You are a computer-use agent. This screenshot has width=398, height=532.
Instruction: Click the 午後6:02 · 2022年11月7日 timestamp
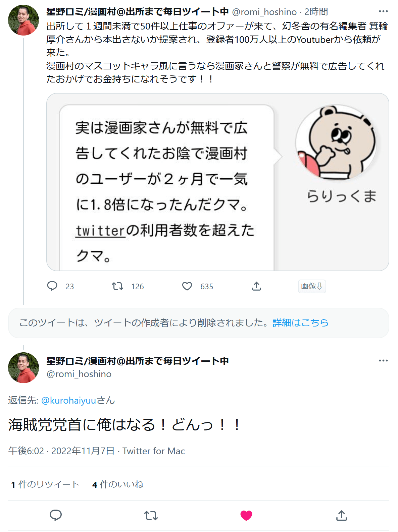click(61, 451)
